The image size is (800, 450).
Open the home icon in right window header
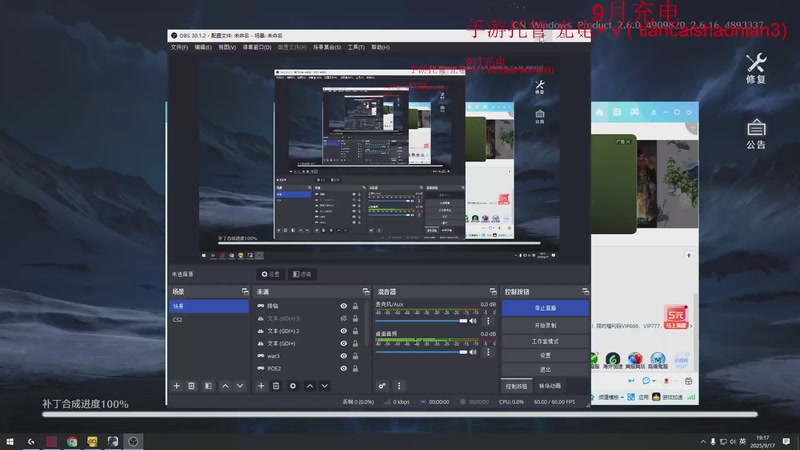click(x=599, y=112)
